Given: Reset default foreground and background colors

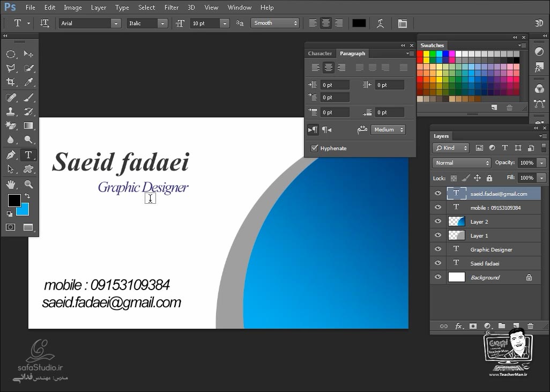Looking at the screenshot, I should (10, 213).
